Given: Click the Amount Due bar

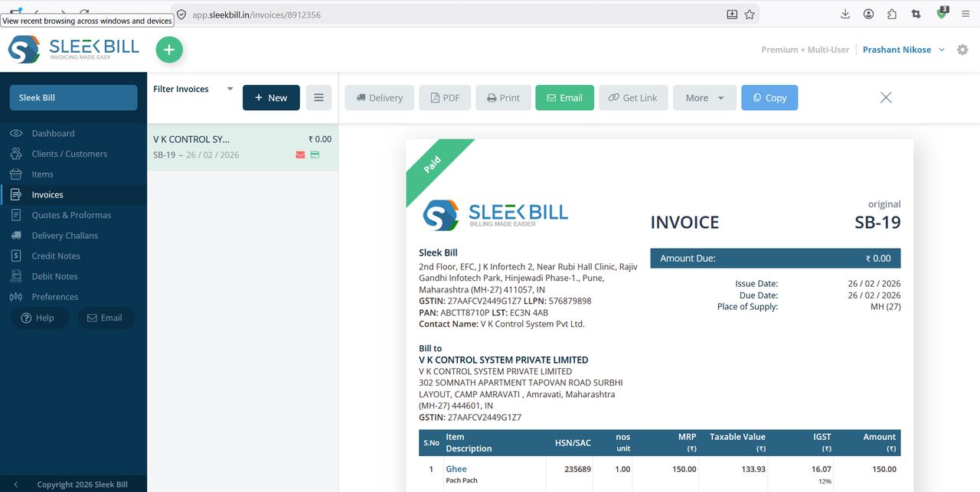Looking at the screenshot, I should click(x=776, y=259).
